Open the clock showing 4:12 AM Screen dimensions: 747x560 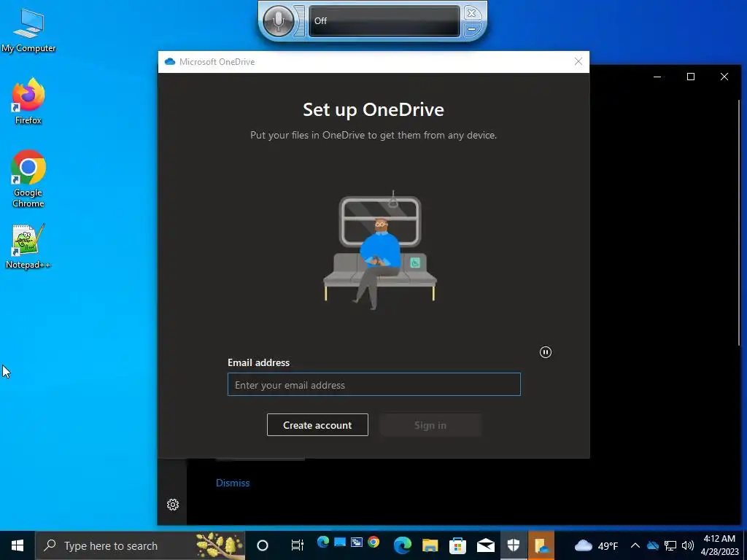click(x=719, y=545)
